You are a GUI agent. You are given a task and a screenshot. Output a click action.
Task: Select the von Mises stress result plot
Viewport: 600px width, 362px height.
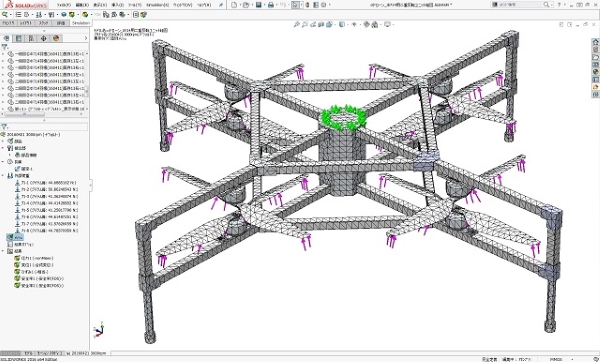34,258
